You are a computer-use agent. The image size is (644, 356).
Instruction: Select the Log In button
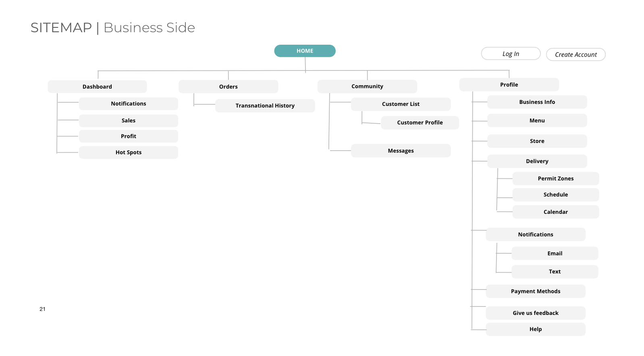(511, 54)
